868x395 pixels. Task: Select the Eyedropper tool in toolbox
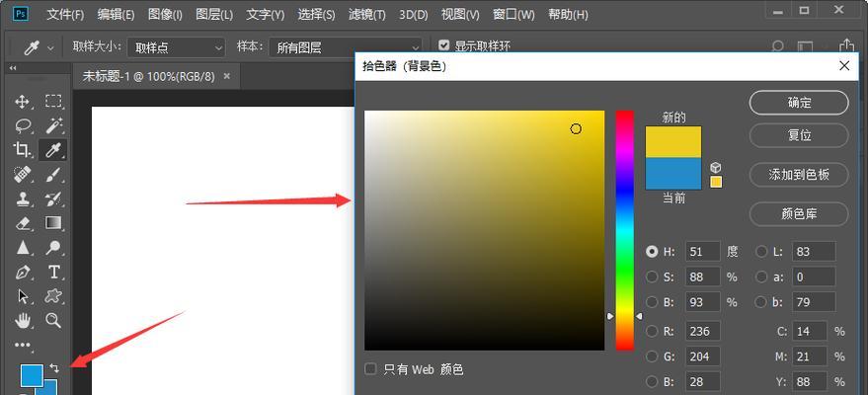[53, 149]
